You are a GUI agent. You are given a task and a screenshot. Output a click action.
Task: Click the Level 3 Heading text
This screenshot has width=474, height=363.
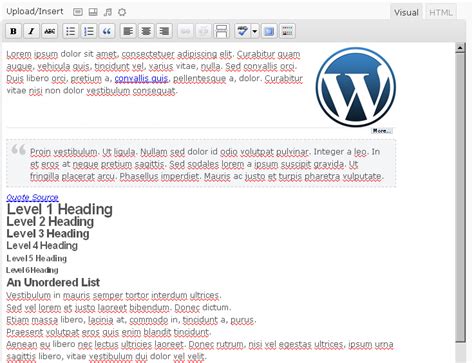pos(48,234)
